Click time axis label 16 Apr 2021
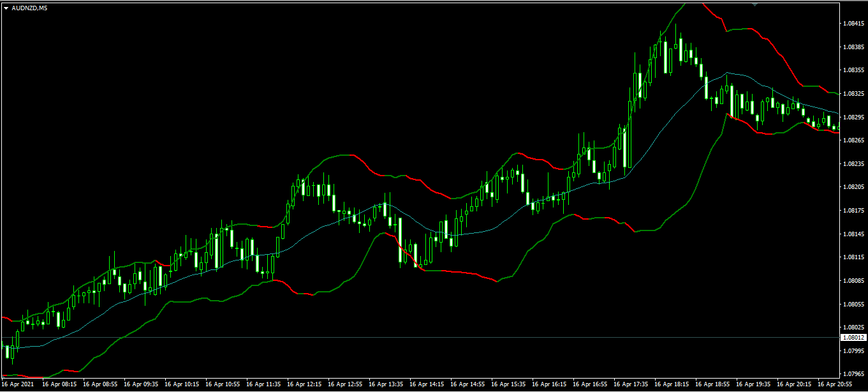This screenshot has height=392, width=868. [19, 385]
